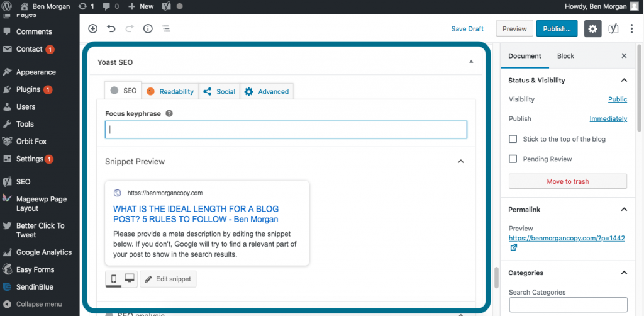Open the New content menu
Image resolution: width=644 pixels, height=316 pixels.
[141, 6]
